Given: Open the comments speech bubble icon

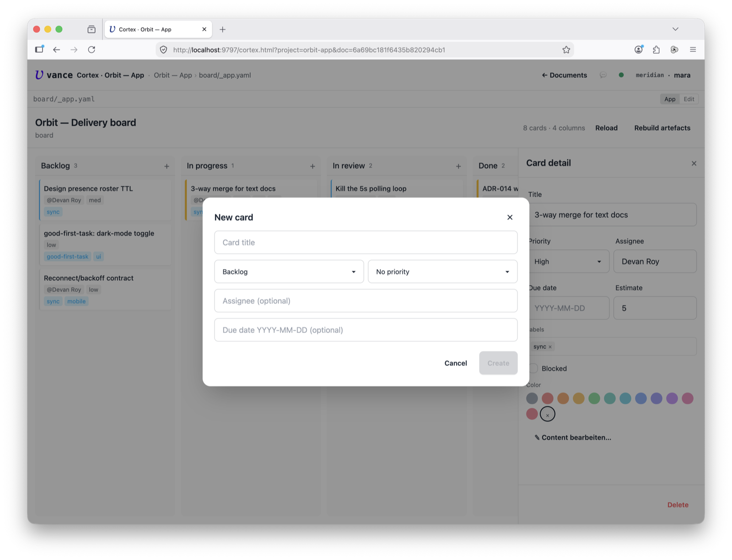Looking at the screenshot, I should pos(603,75).
